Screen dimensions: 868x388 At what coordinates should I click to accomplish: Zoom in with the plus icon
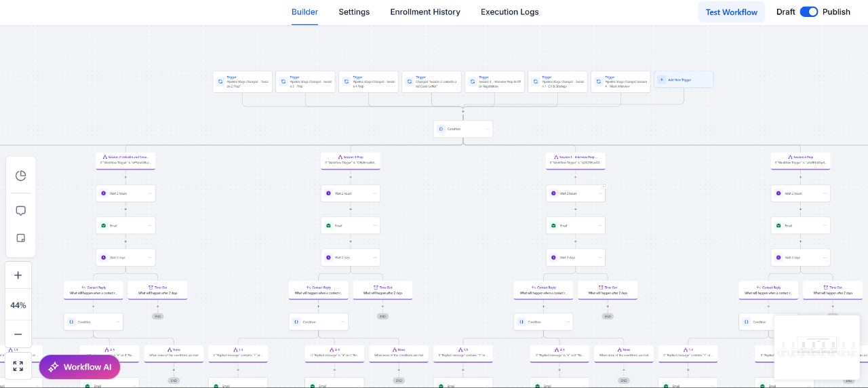click(18, 275)
